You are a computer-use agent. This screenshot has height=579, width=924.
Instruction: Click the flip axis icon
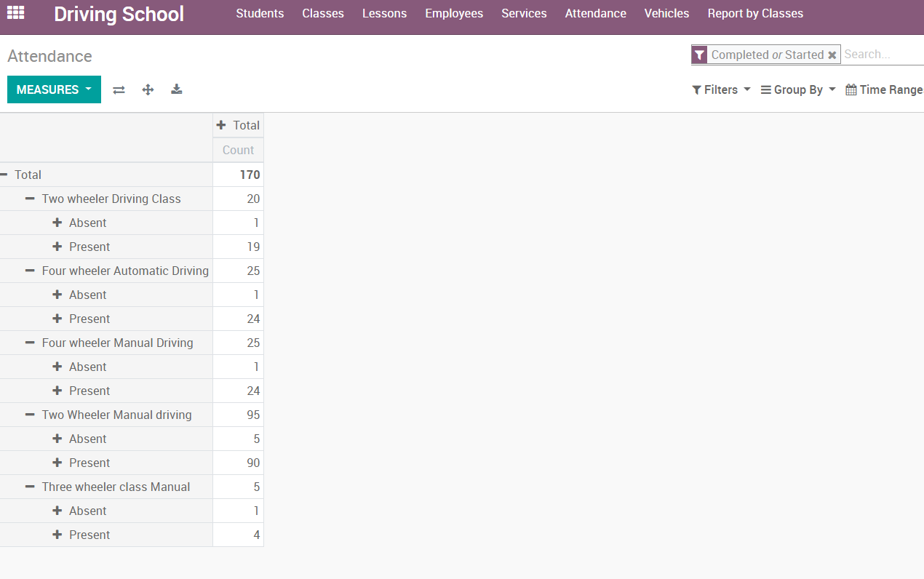click(x=119, y=89)
